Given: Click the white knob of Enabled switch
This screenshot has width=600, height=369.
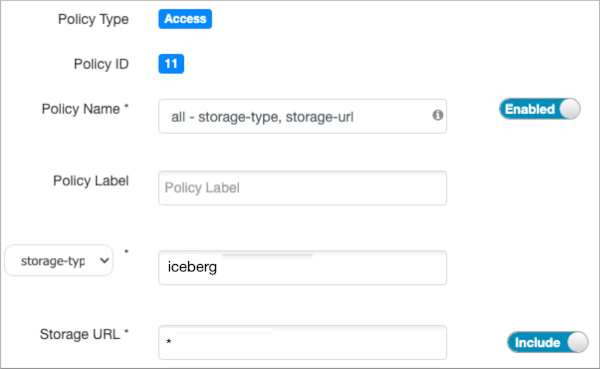Looking at the screenshot, I should tap(569, 109).
